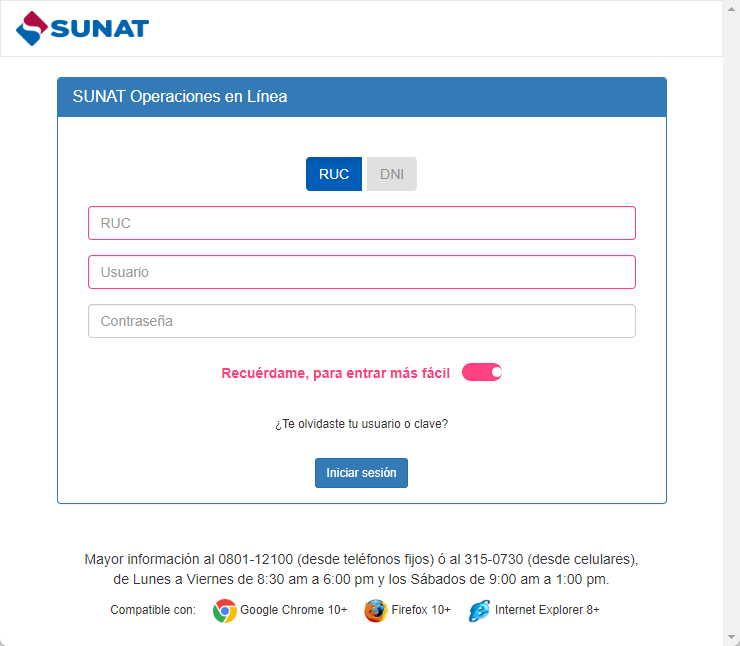Click the SUNAT logo

pyautogui.click(x=83, y=28)
